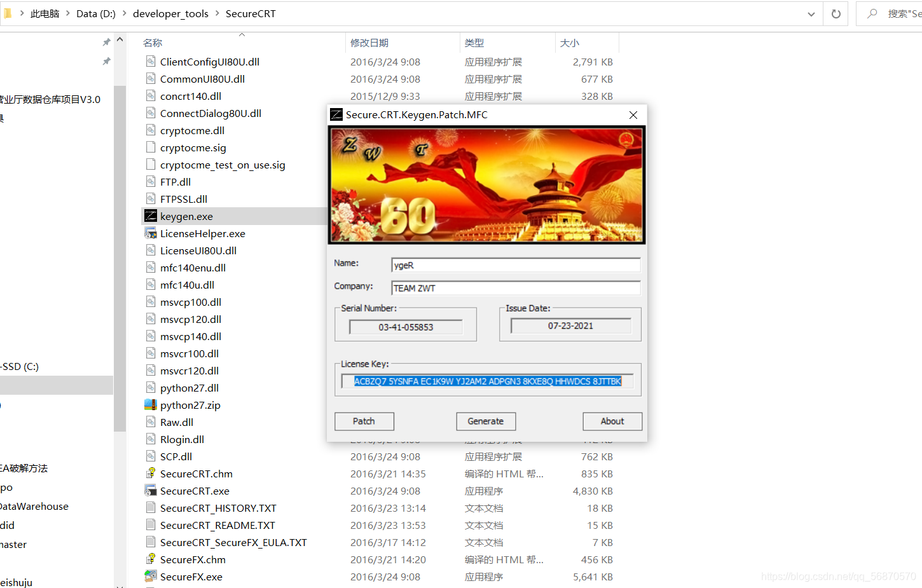Select ConnectDialog80U.dll file name
922x588 pixels.
210,113
